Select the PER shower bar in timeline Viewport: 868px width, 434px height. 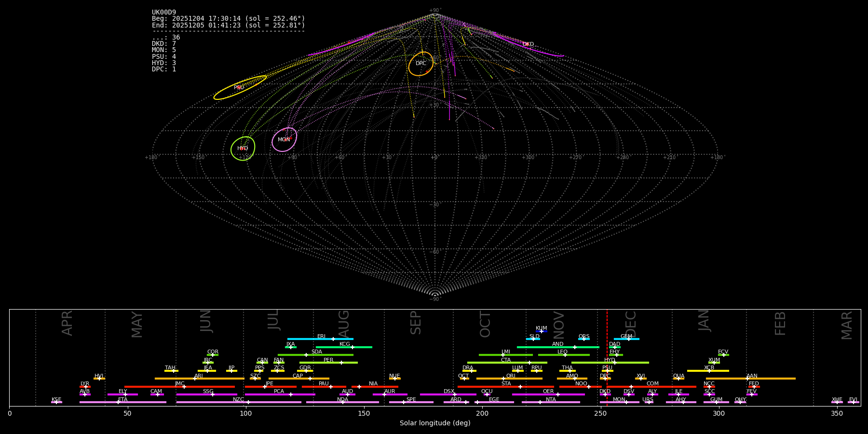328,363
